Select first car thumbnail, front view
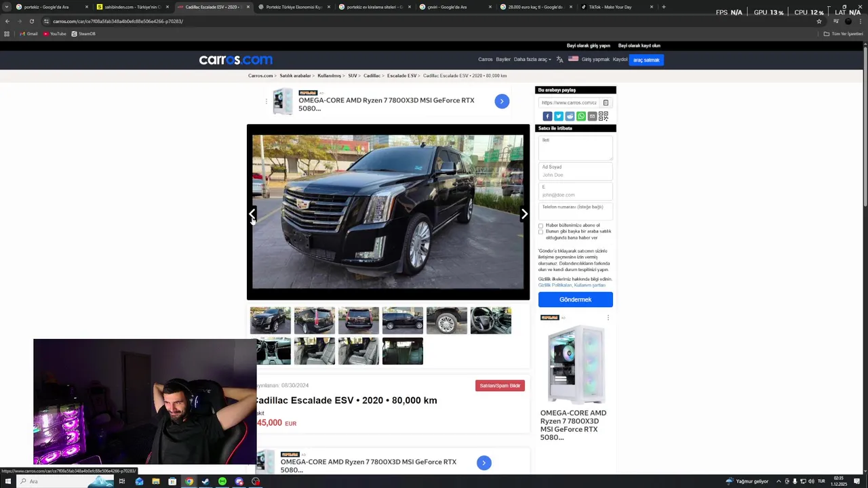 (x=271, y=321)
